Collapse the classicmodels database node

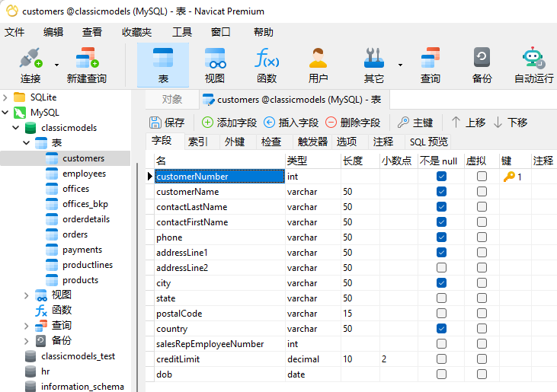(x=16, y=128)
